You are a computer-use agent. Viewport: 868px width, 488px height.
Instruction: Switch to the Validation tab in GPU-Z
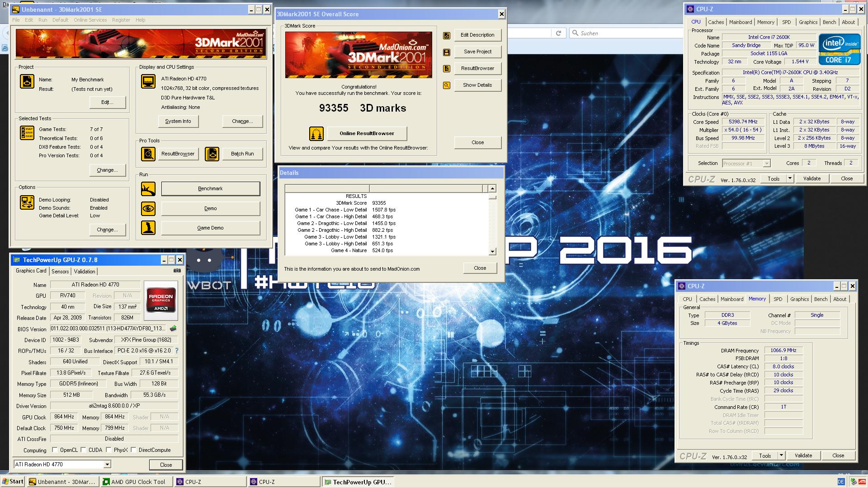85,272
